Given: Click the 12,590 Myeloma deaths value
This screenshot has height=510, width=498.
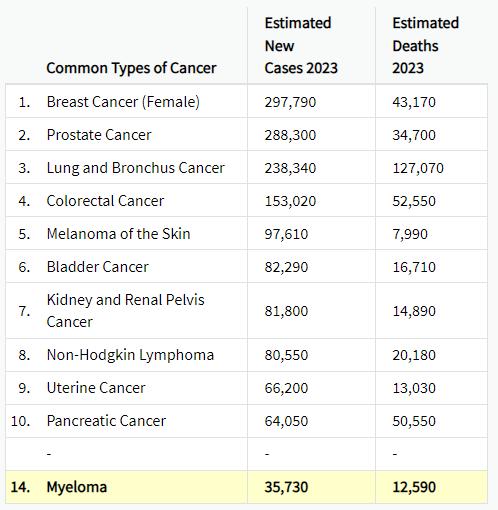Looking at the screenshot, I should click(x=414, y=487).
